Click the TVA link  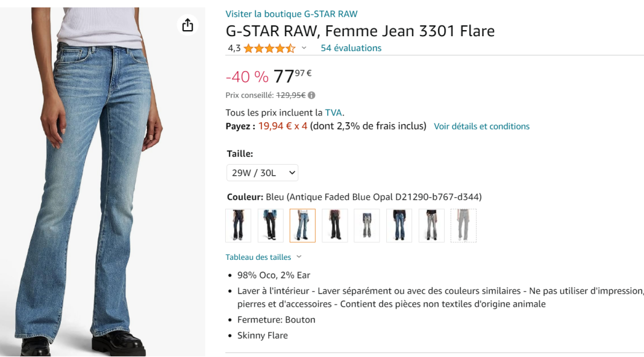click(x=333, y=112)
